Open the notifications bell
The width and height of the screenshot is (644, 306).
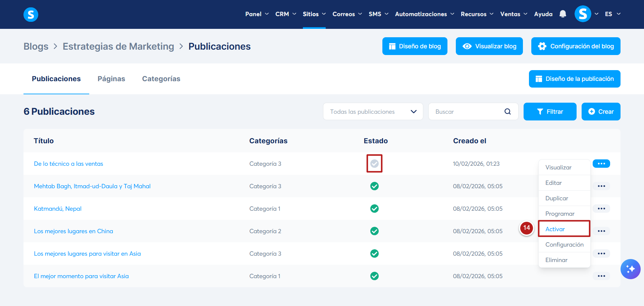pos(563,14)
